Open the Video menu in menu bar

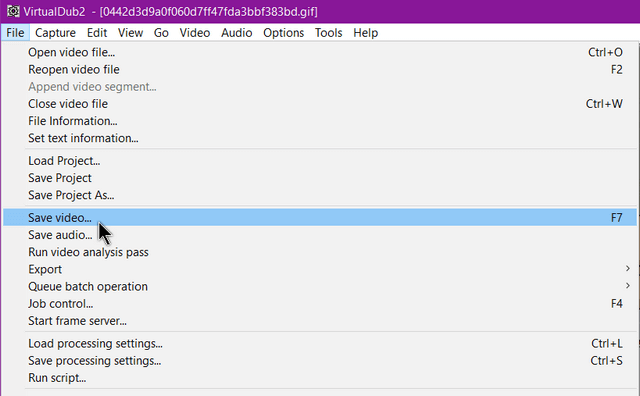click(x=195, y=33)
